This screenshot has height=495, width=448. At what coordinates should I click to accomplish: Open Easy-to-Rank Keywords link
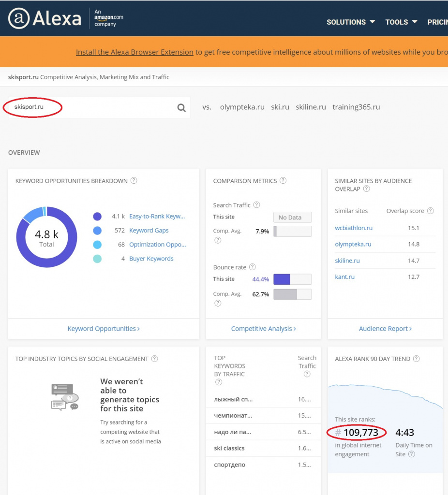point(157,216)
